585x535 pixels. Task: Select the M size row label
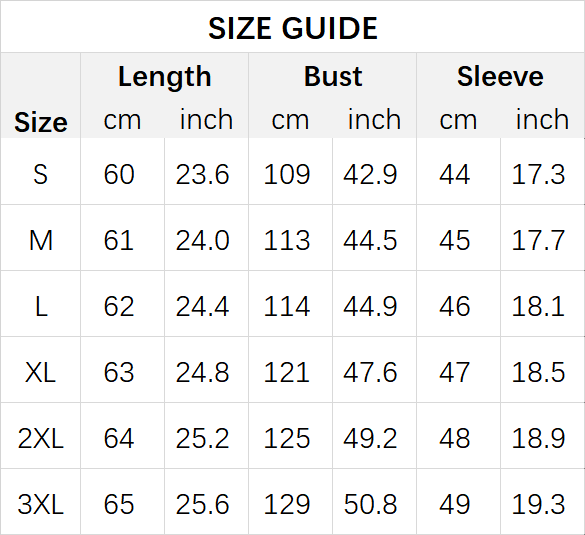pos(41,240)
